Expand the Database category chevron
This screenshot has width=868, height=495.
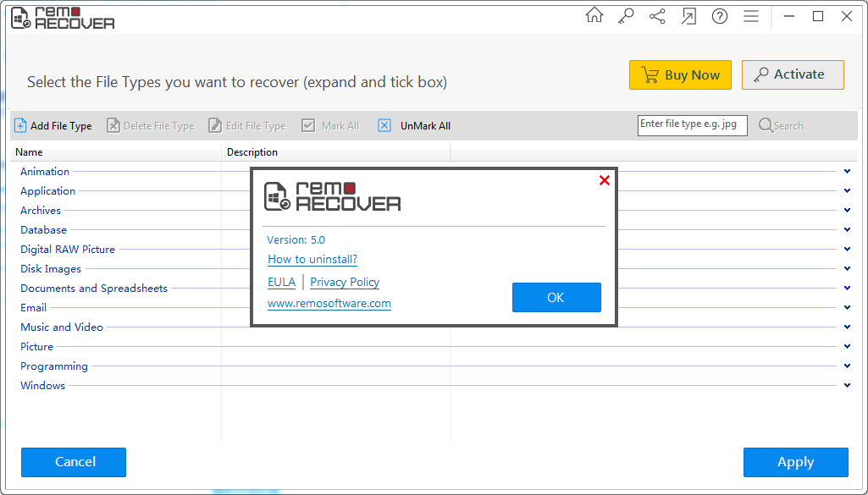tap(847, 229)
